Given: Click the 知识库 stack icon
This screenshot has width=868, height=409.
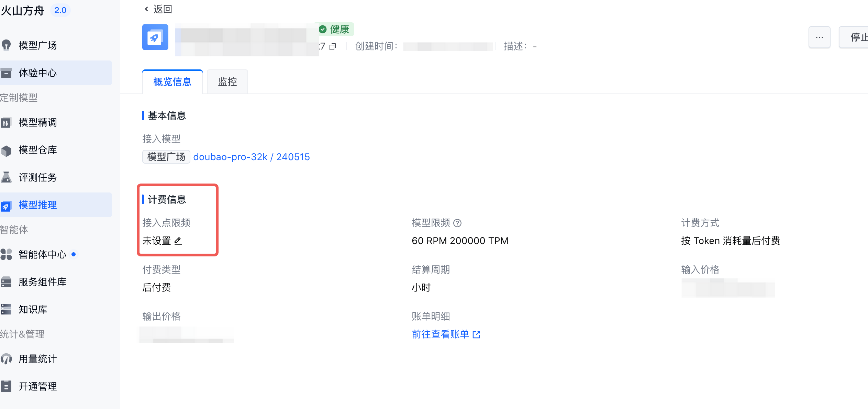Looking at the screenshot, I should coord(6,309).
